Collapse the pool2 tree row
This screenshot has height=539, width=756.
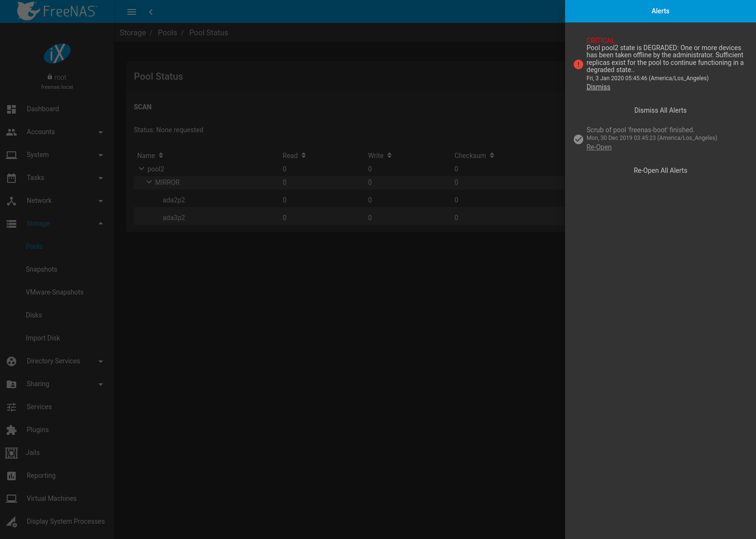point(141,169)
